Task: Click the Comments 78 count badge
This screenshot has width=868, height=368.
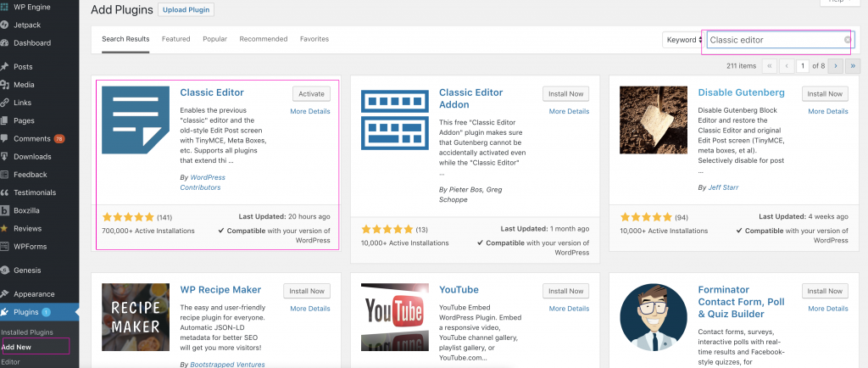Action: 59,139
